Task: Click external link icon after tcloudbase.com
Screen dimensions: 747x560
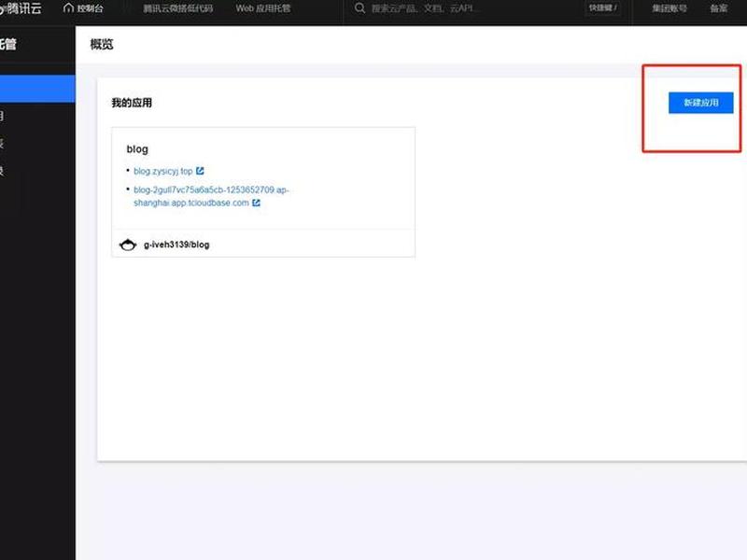Action: point(256,203)
